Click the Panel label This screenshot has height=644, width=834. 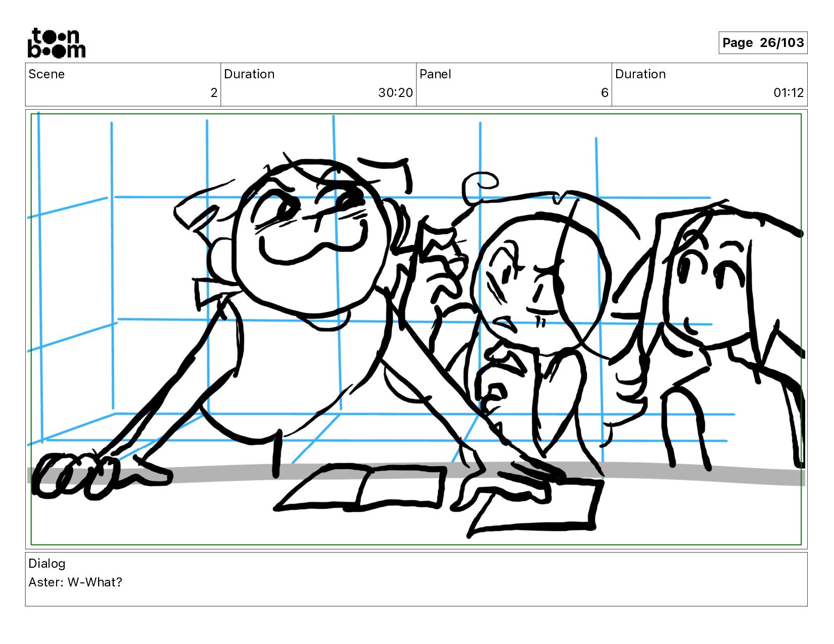(435, 74)
